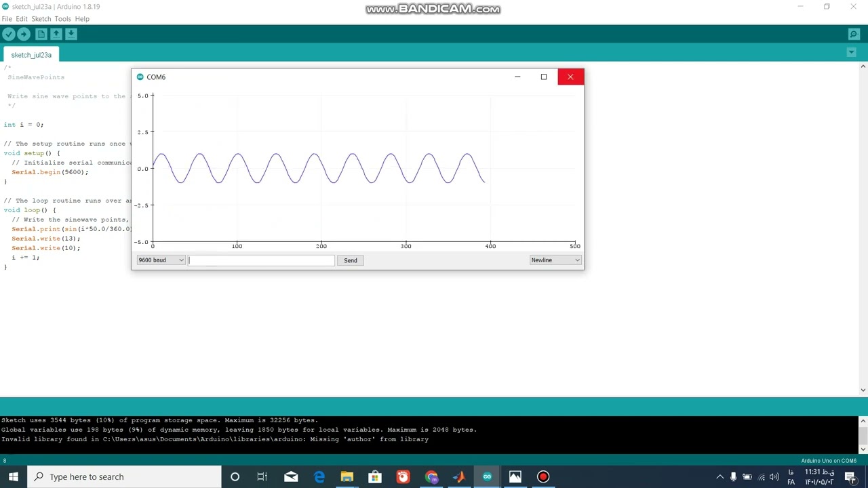Open a sketch with the Open arrow icon

click(x=56, y=34)
